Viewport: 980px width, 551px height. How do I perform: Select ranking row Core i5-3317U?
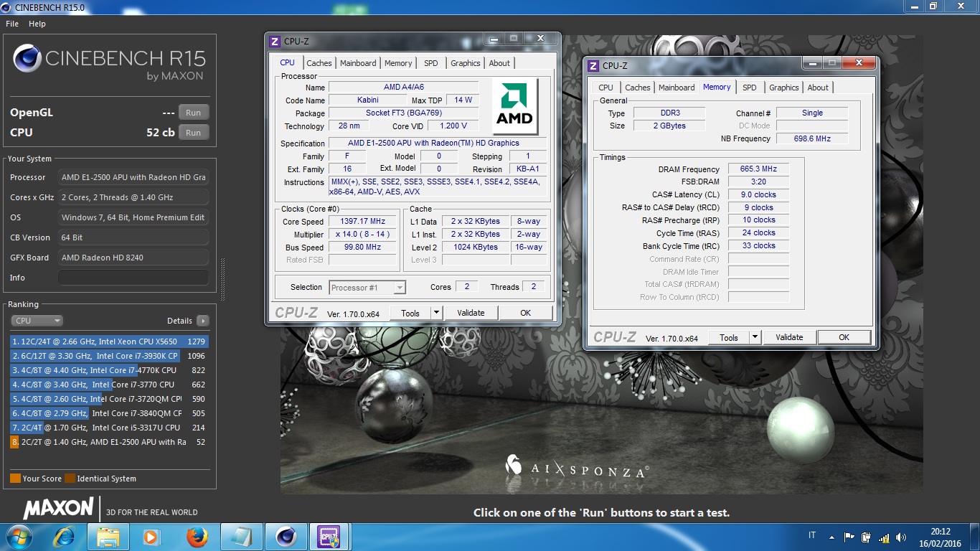[108, 428]
